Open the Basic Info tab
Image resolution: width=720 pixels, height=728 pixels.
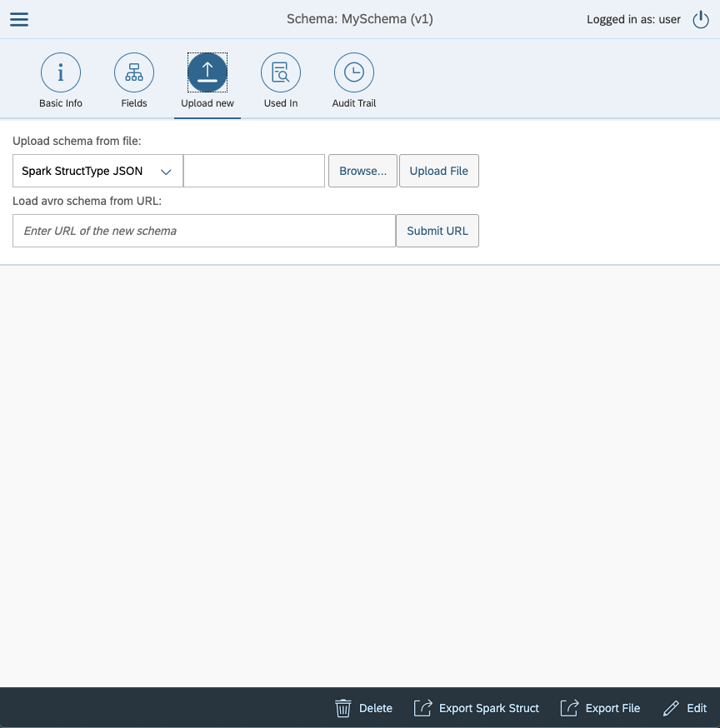[x=60, y=81]
